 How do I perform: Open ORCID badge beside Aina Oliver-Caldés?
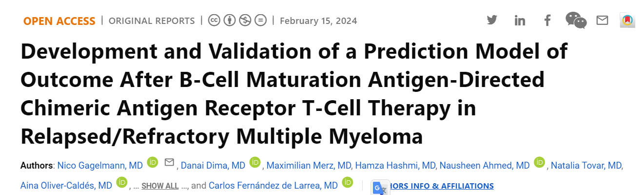pos(122,182)
